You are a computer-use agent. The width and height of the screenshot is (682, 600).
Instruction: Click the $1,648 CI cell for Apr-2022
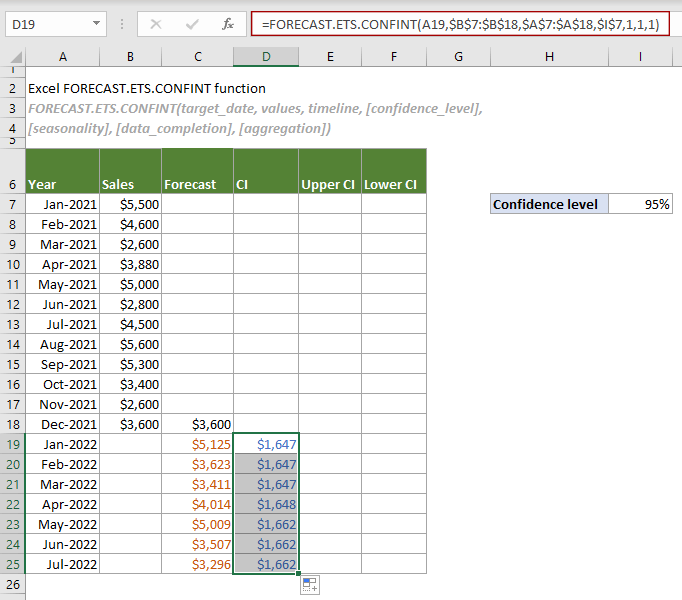pos(265,503)
